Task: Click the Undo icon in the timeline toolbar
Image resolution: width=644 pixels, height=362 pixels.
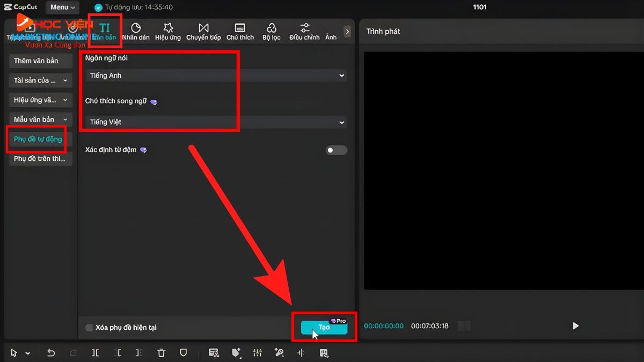Action: (51, 353)
